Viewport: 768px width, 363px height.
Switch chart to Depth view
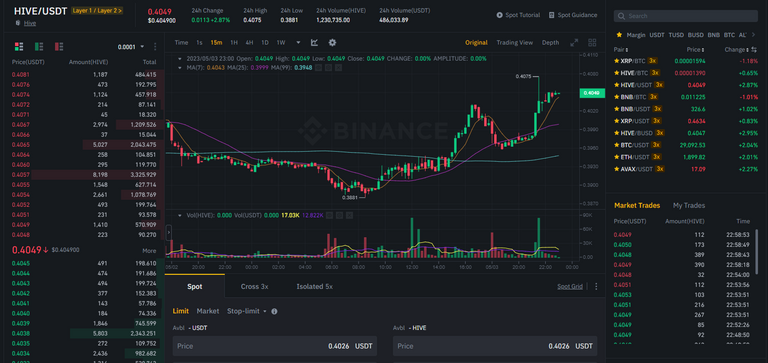(550, 43)
